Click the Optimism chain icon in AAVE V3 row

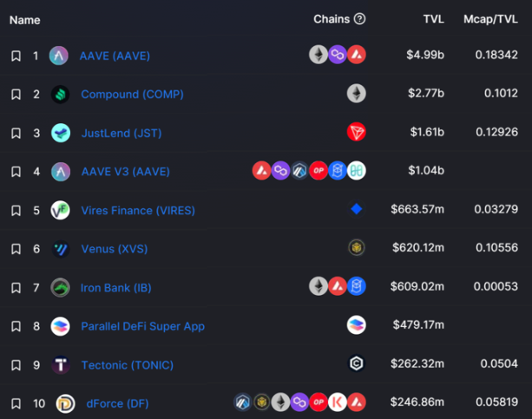click(319, 170)
